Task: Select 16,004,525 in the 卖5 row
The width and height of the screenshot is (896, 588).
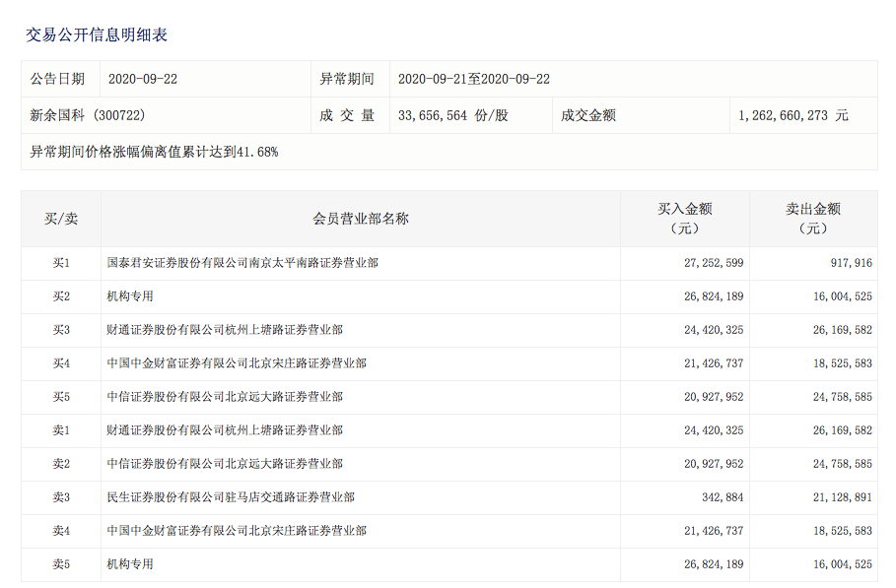Action: click(843, 564)
